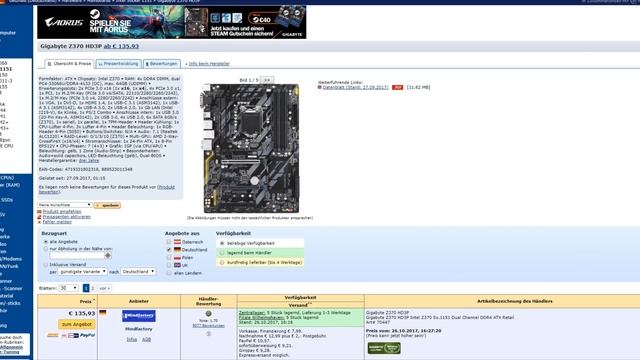Open the 'günstigste Variante' shipping dropdown
The height and width of the screenshot is (360, 640).
[82, 271]
